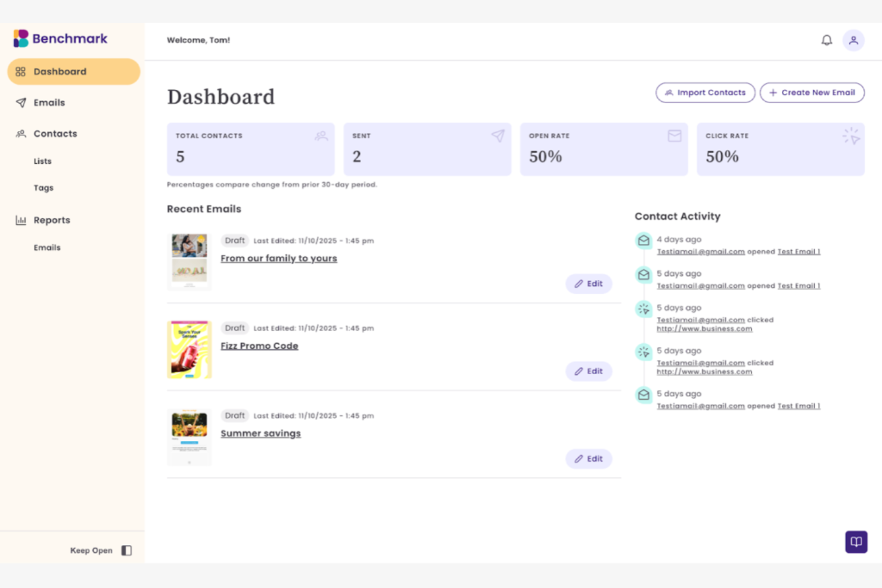Click http://www.business.com in Contact Activity

coord(704,328)
